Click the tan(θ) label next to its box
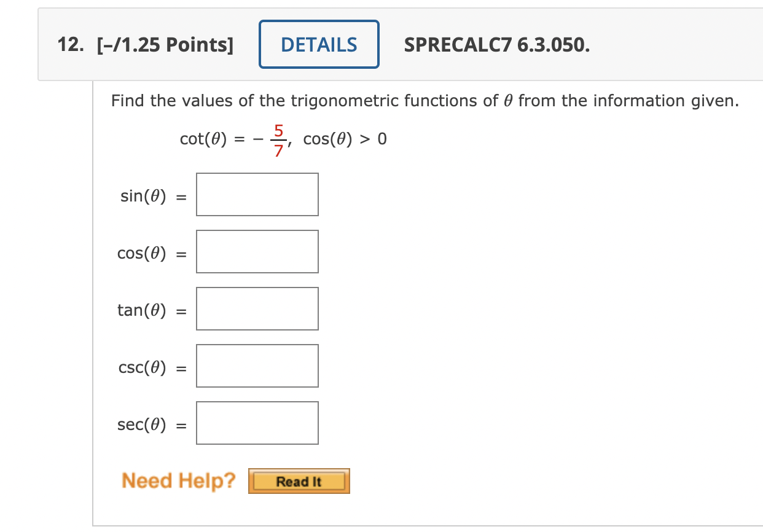 [x=141, y=310]
